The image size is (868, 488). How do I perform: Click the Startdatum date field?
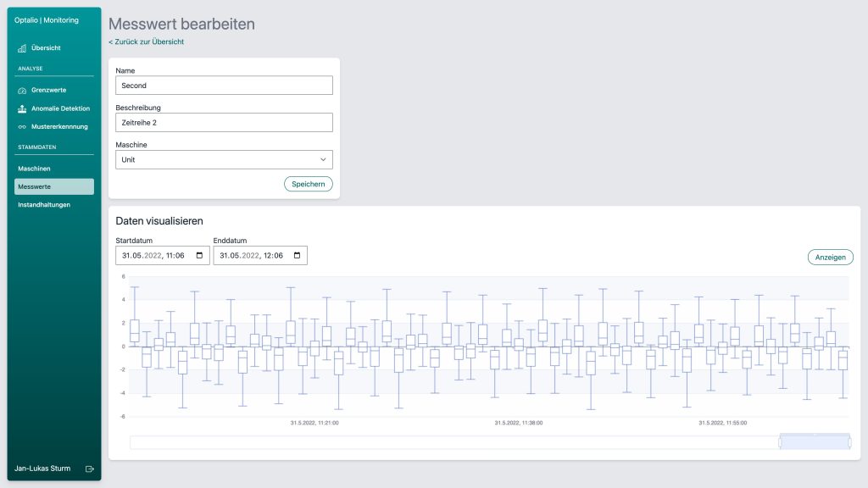[x=153, y=255]
